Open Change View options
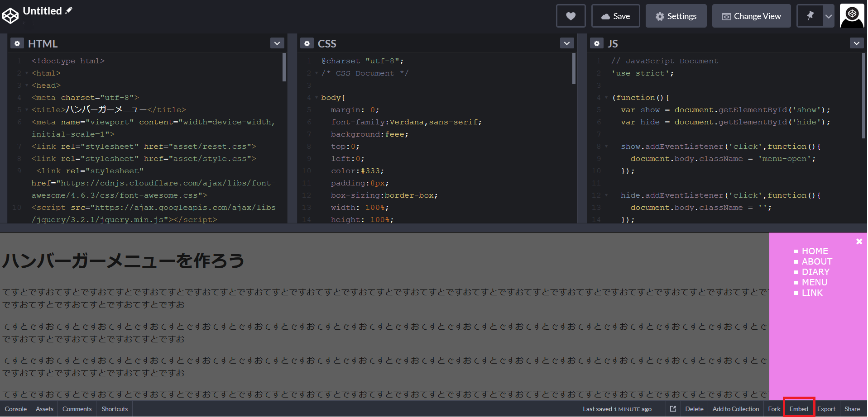Image resolution: width=868 pixels, height=417 pixels. coord(751,16)
